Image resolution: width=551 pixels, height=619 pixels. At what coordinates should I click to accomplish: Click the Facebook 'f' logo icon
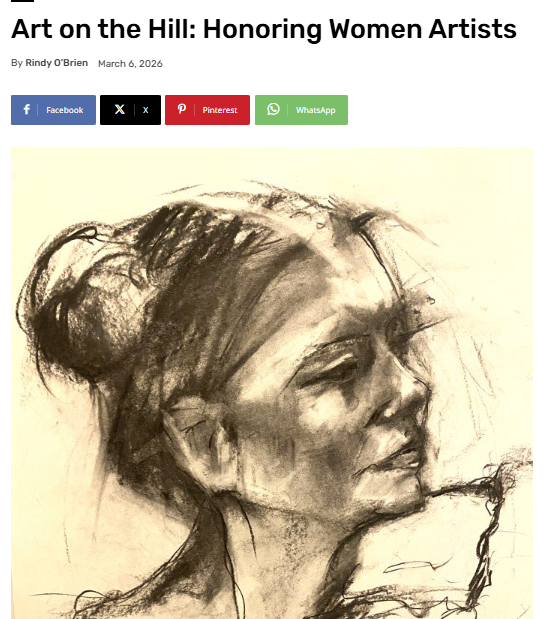(26, 109)
